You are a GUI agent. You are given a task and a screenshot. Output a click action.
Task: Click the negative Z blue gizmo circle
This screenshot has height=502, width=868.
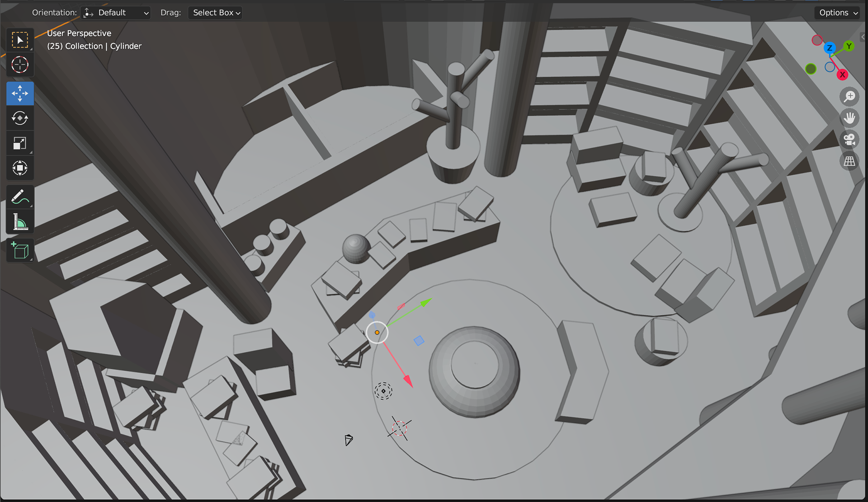(x=830, y=67)
